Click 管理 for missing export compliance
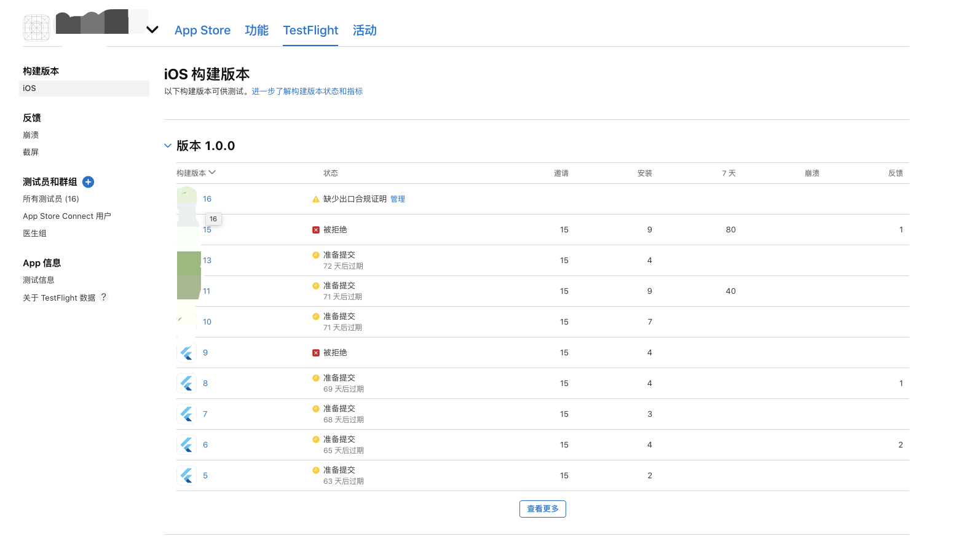 [398, 199]
